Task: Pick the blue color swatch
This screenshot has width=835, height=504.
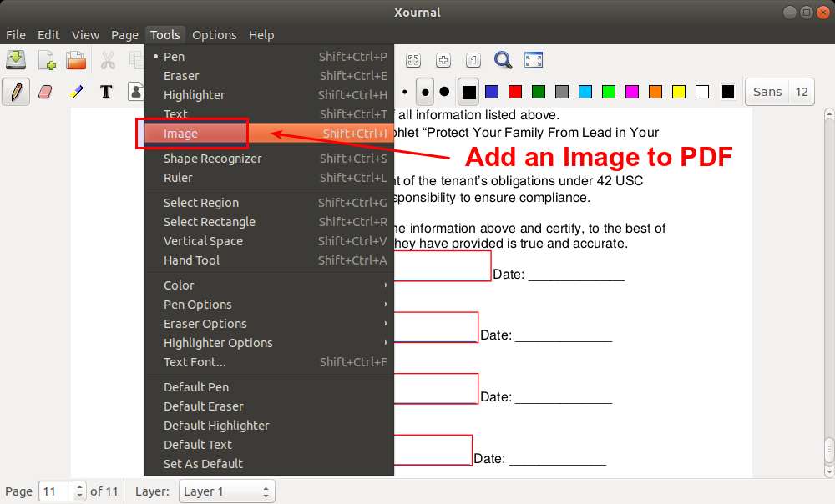Action: pos(492,92)
